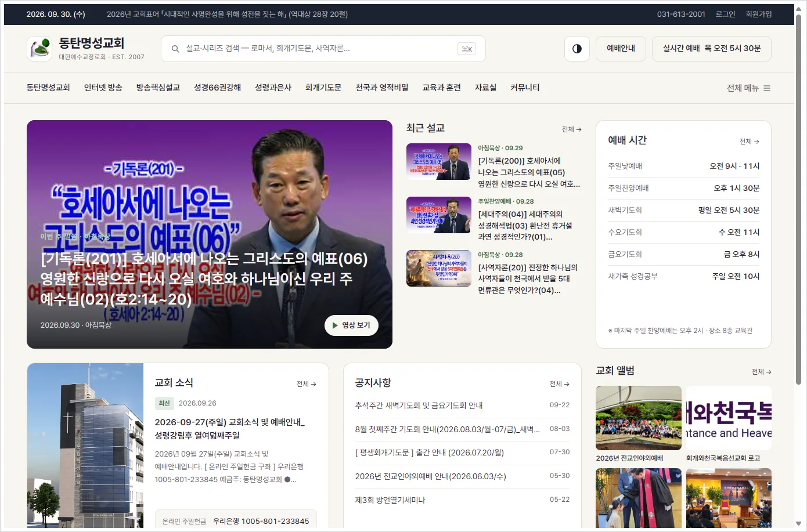Image resolution: width=807 pixels, height=532 pixels.
Task: Open 예배안내 button
Action: tap(621, 49)
